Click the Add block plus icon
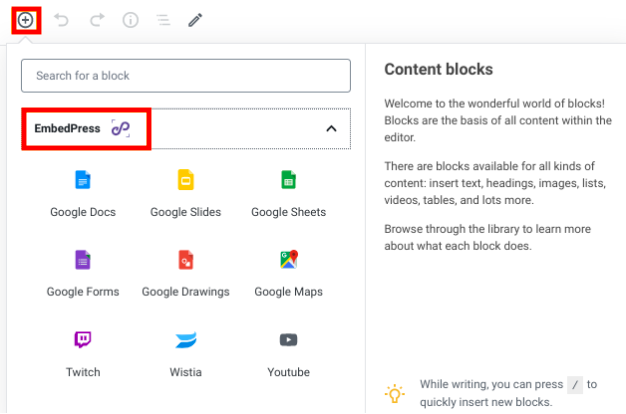The width and height of the screenshot is (626, 414). click(26, 20)
